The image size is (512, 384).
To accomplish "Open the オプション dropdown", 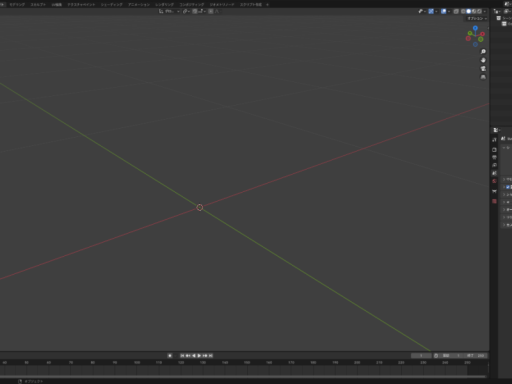I will [x=477, y=18].
